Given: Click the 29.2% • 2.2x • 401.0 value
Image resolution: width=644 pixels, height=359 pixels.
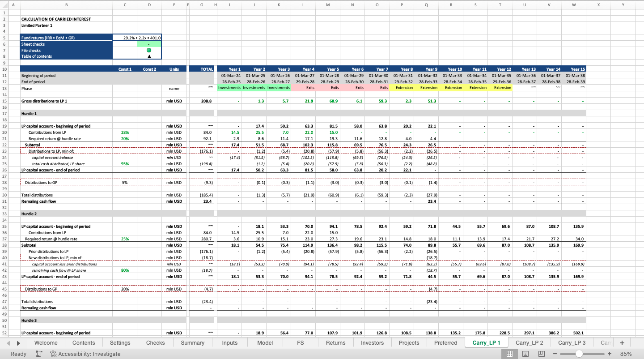Looking at the screenshot, I should click(x=142, y=38).
